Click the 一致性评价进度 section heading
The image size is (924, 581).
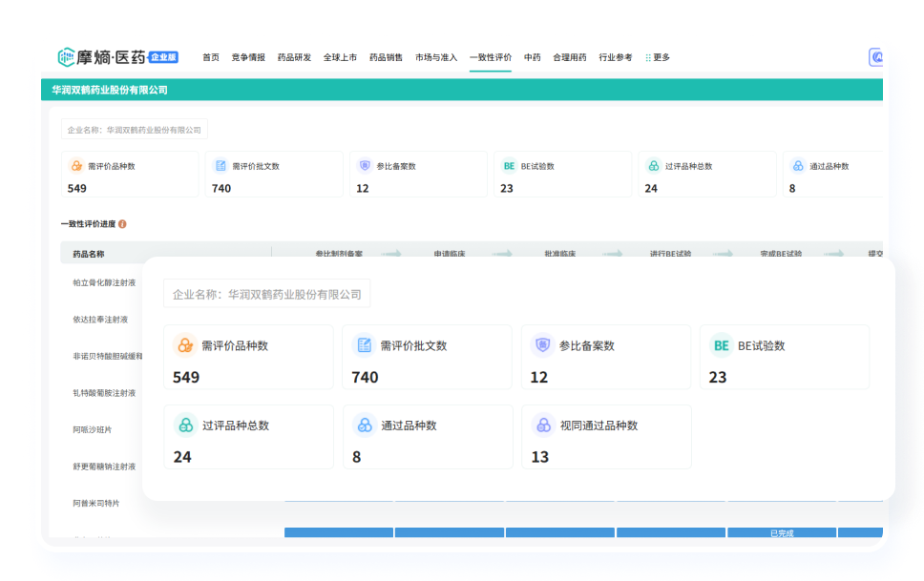89,224
